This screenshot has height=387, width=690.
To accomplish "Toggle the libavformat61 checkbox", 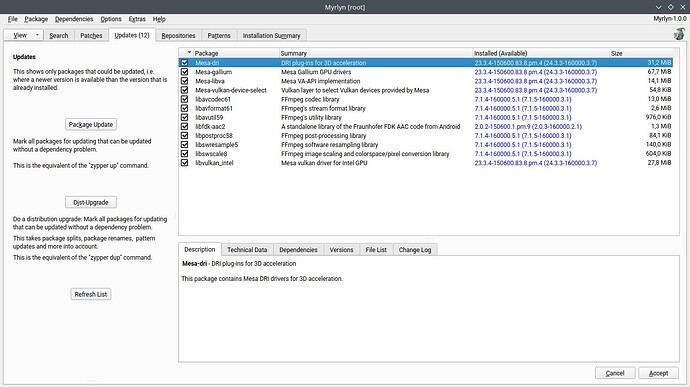I will tap(184, 108).
